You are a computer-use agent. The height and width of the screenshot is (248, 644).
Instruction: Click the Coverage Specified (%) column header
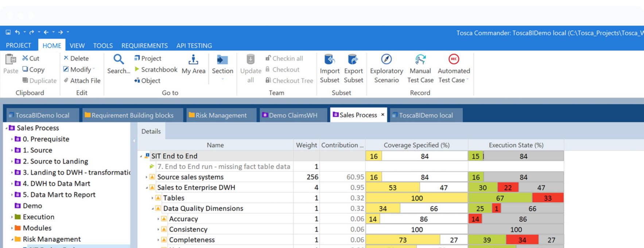pos(416,145)
